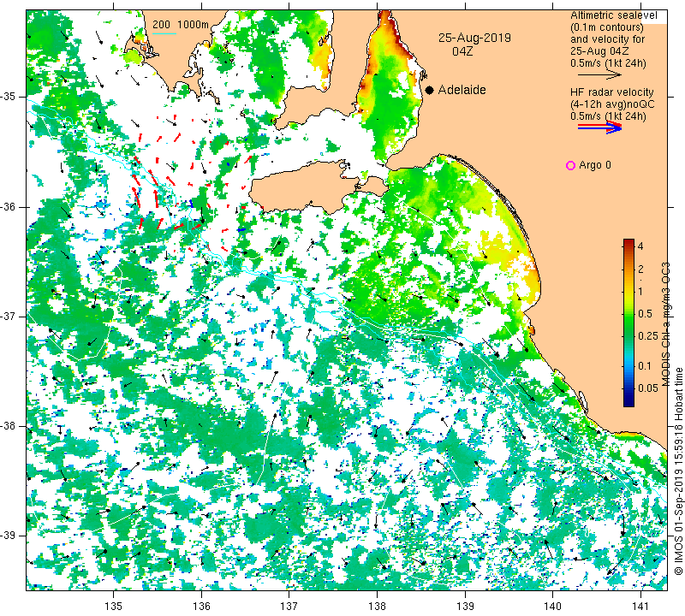685x616 pixels.
Task: Click the 'HF radar velocity' legend heading
Action: click(x=611, y=92)
